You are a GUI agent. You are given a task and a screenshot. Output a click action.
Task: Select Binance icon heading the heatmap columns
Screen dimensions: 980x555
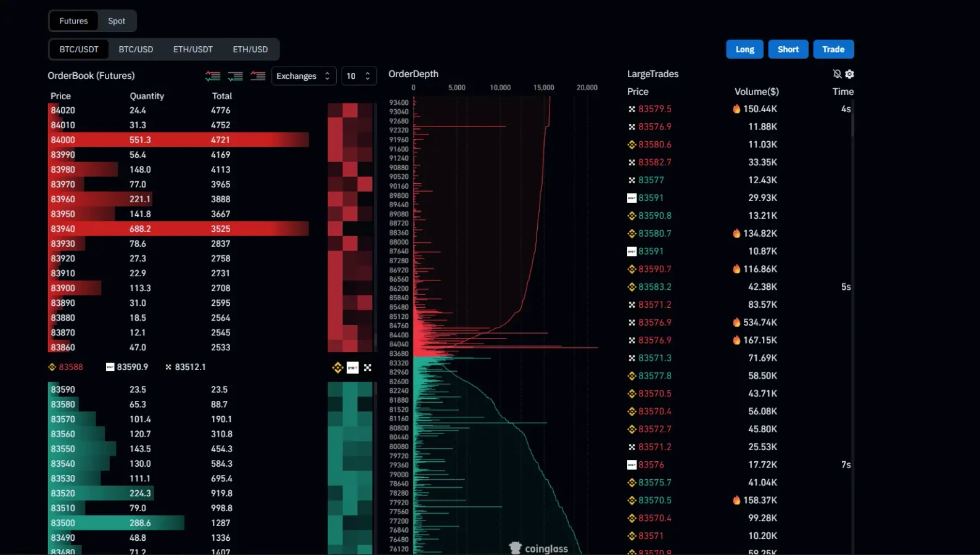coord(337,368)
